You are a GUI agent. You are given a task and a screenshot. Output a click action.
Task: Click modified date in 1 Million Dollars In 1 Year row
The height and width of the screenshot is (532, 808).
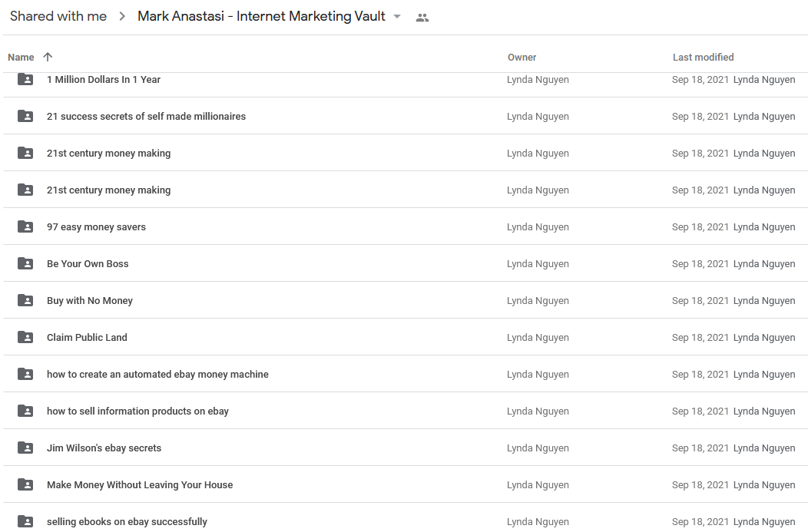(700, 79)
